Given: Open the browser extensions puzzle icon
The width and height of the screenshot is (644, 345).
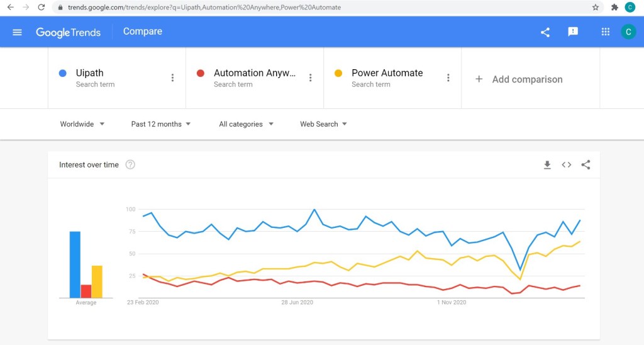Looking at the screenshot, I should pos(614,8).
